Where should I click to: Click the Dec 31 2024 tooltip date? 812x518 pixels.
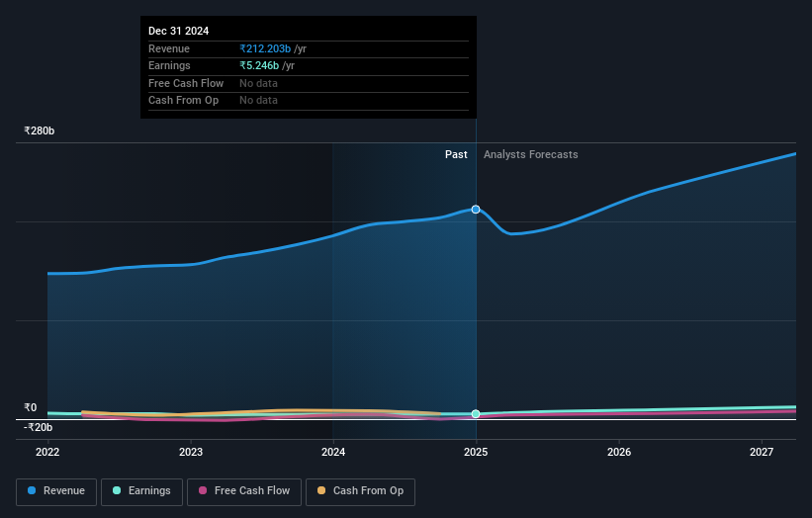[179, 31]
